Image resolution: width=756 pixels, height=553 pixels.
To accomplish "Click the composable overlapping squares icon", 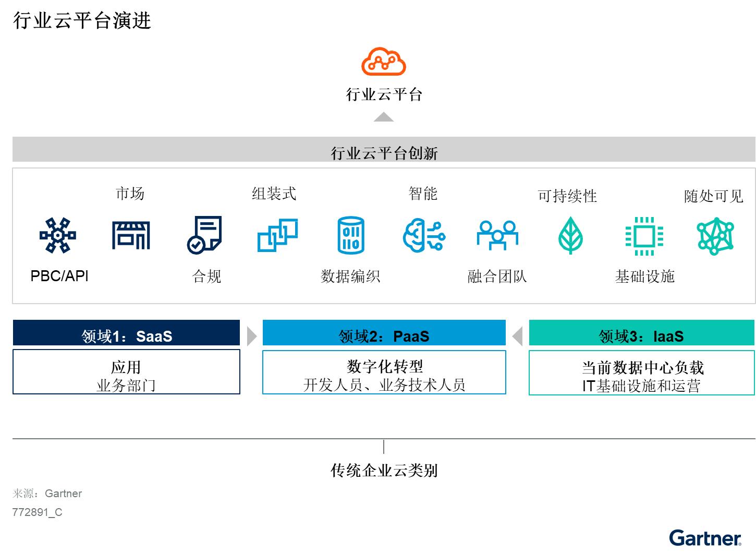I will [x=277, y=235].
